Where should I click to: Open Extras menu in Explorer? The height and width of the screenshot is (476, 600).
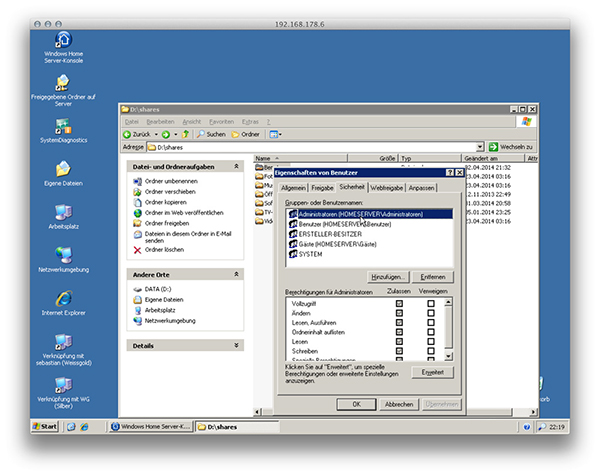coord(250,122)
